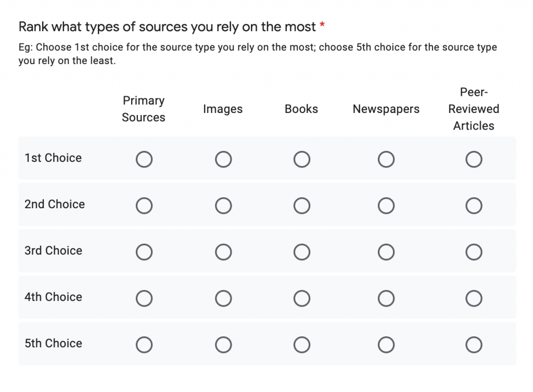Select Peer-Reviewed Articles as 5th Choice
Screen dimensions: 533x392
coord(474,345)
